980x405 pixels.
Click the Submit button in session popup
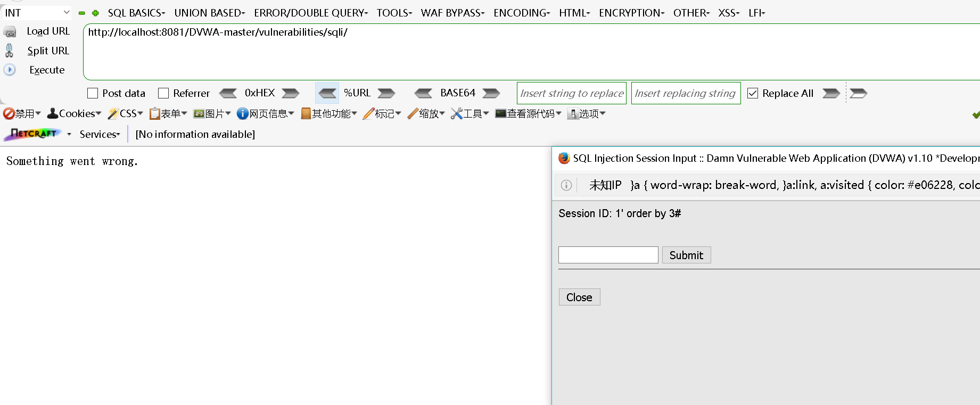pyautogui.click(x=686, y=255)
